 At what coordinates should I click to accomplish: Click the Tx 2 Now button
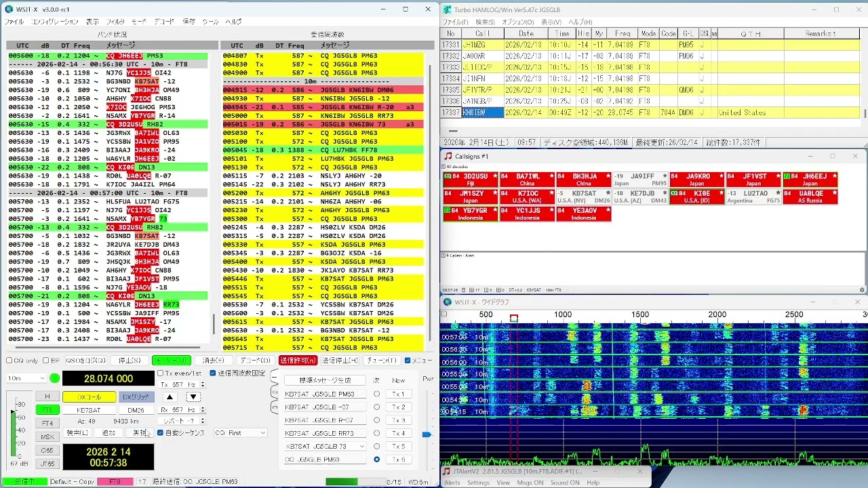point(399,407)
